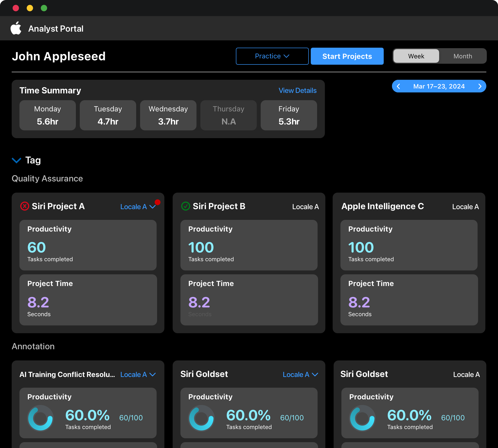Click Locale A label on Siri Project B
This screenshot has width=498, height=448.
pyautogui.click(x=305, y=207)
